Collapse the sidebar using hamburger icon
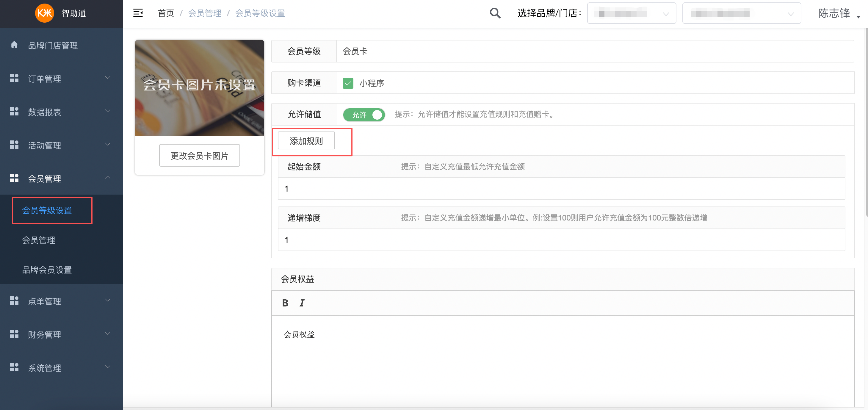 point(138,13)
